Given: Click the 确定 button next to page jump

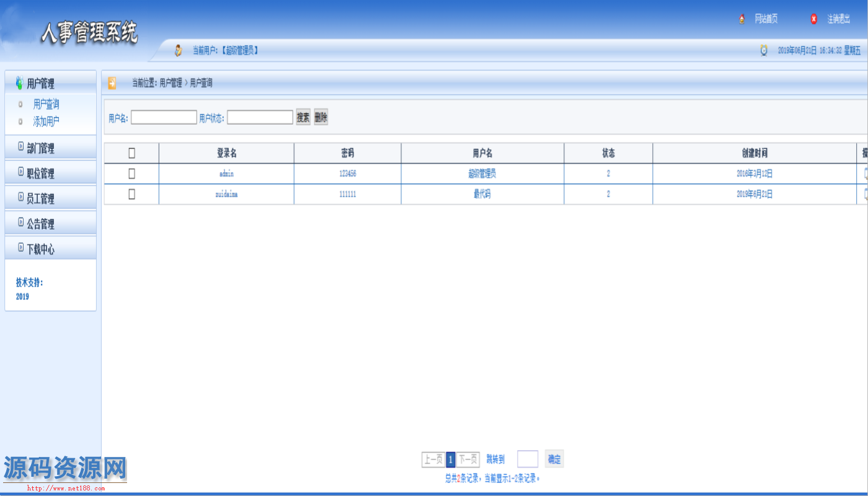Looking at the screenshot, I should 554,459.
